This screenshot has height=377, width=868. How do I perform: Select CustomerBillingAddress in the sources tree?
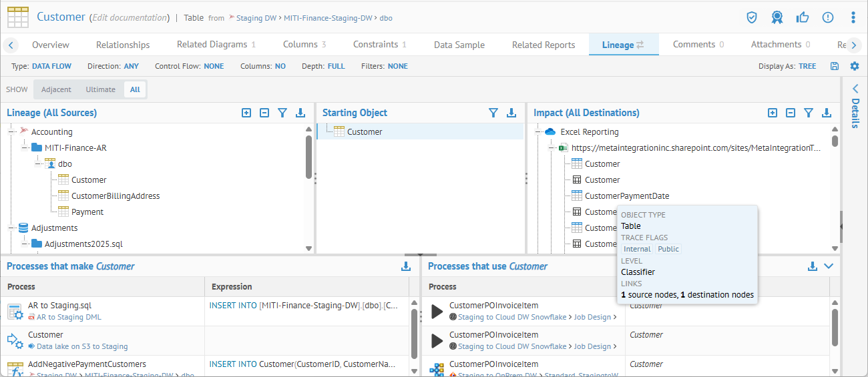coord(116,196)
